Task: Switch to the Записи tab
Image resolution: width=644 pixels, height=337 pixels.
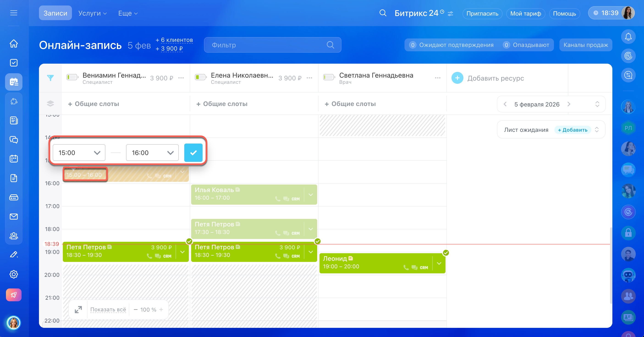Action: tap(55, 13)
